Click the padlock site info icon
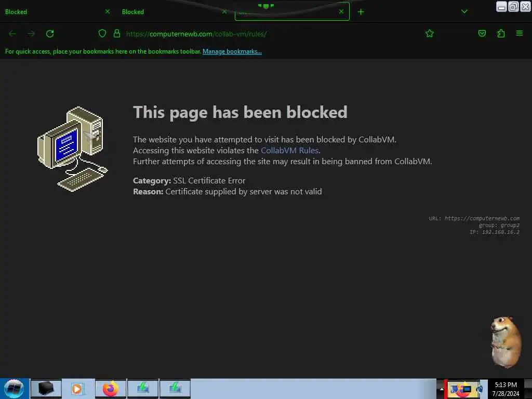 [117, 33]
